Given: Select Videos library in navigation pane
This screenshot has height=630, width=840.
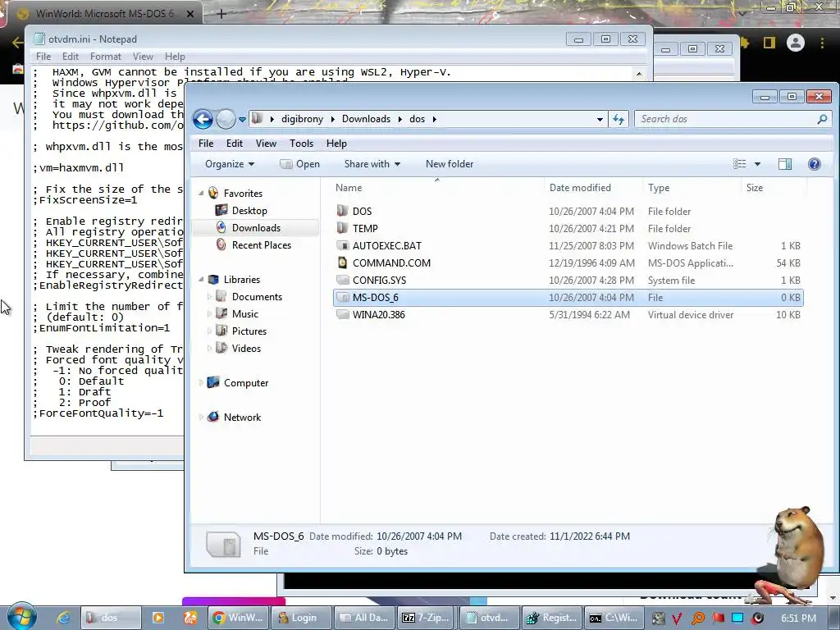Looking at the screenshot, I should [246, 348].
